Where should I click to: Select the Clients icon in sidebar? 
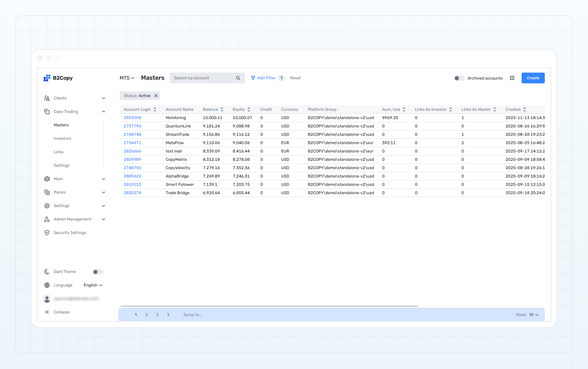click(x=47, y=98)
